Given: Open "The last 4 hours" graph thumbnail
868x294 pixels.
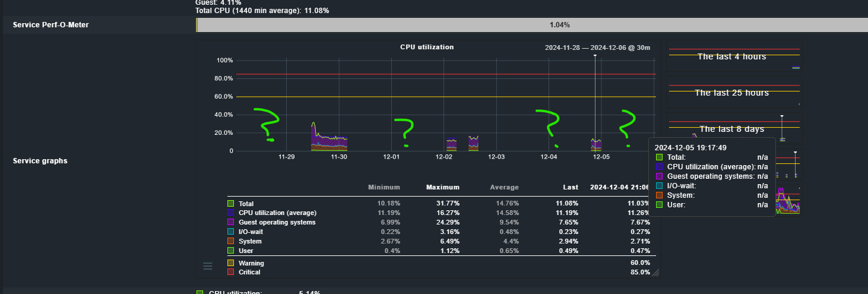Looking at the screenshot, I should click(x=733, y=57).
